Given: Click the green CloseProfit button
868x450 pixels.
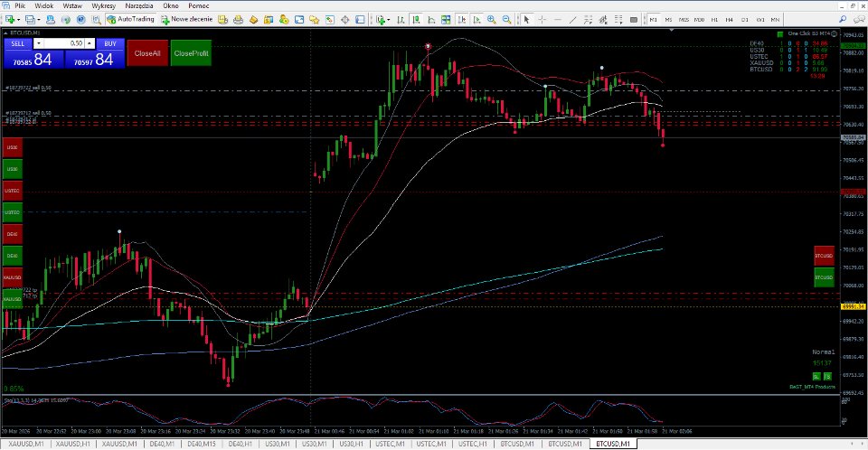Looking at the screenshot, I should click(x=191, y=53).
